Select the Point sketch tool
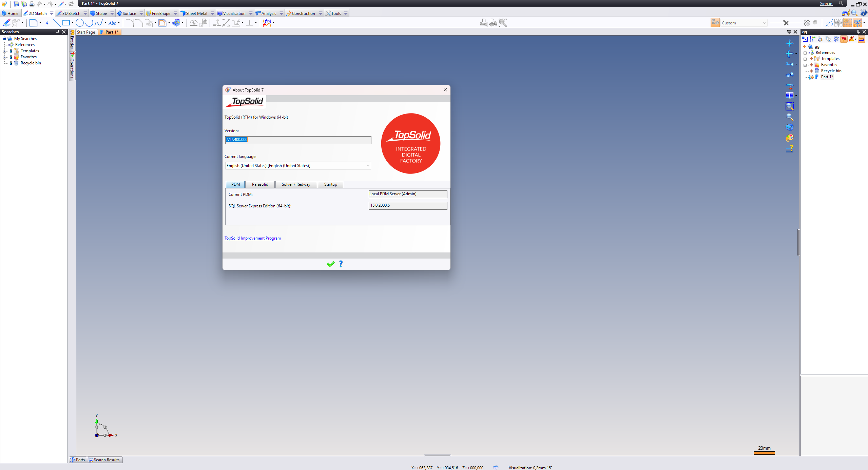Viewport: 868px width, 470px height. (47, 23)
